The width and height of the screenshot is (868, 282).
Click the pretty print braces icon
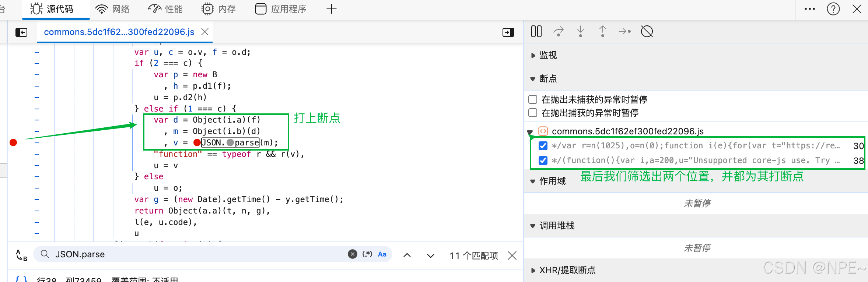[x=21, y=279]
